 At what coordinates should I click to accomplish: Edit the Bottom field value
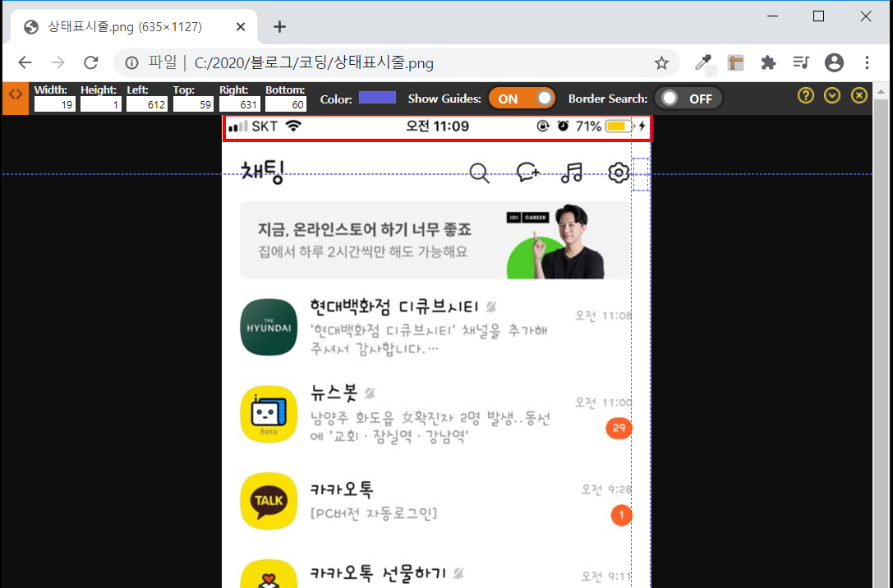click(x=286, y=105)
